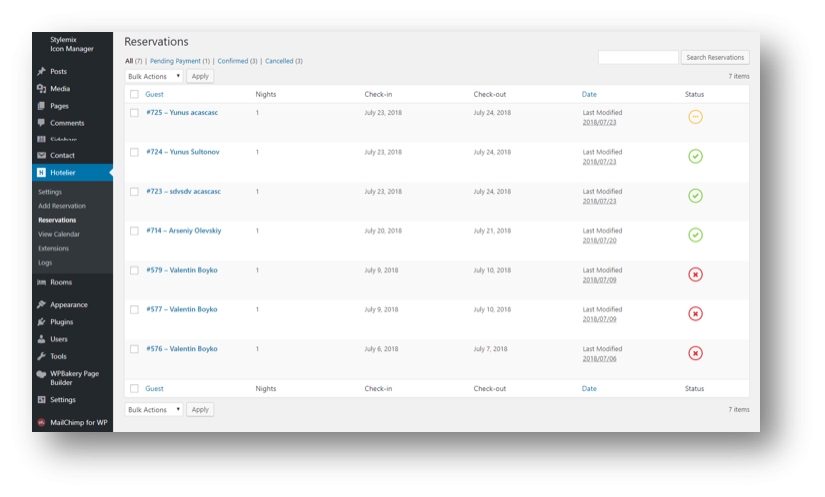Screen dimensions: 825x497
Task: Click the Users icon in sidebar
Action: click(41, 339)
